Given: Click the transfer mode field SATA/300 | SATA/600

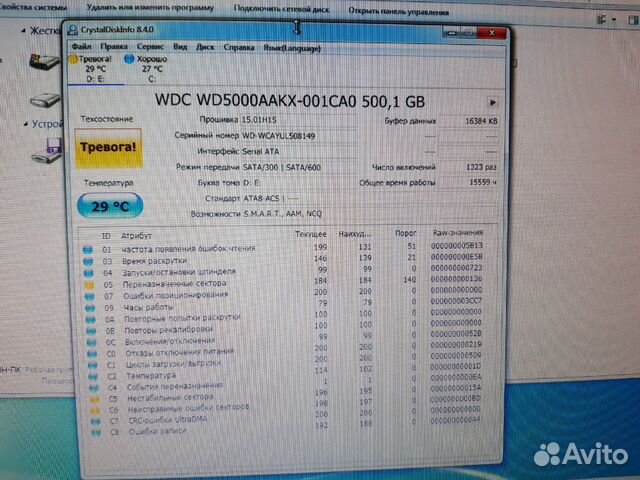Looking at the screenshot, I should 299,167.
